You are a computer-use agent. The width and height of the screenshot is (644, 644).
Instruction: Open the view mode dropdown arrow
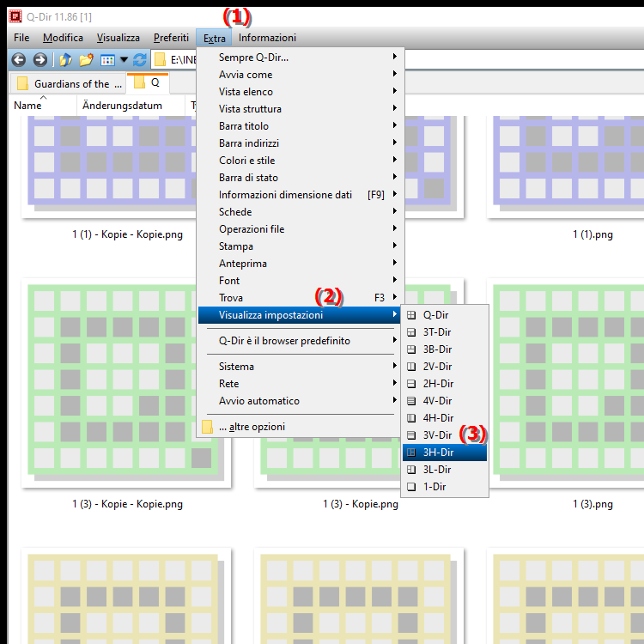pos(124,60)
